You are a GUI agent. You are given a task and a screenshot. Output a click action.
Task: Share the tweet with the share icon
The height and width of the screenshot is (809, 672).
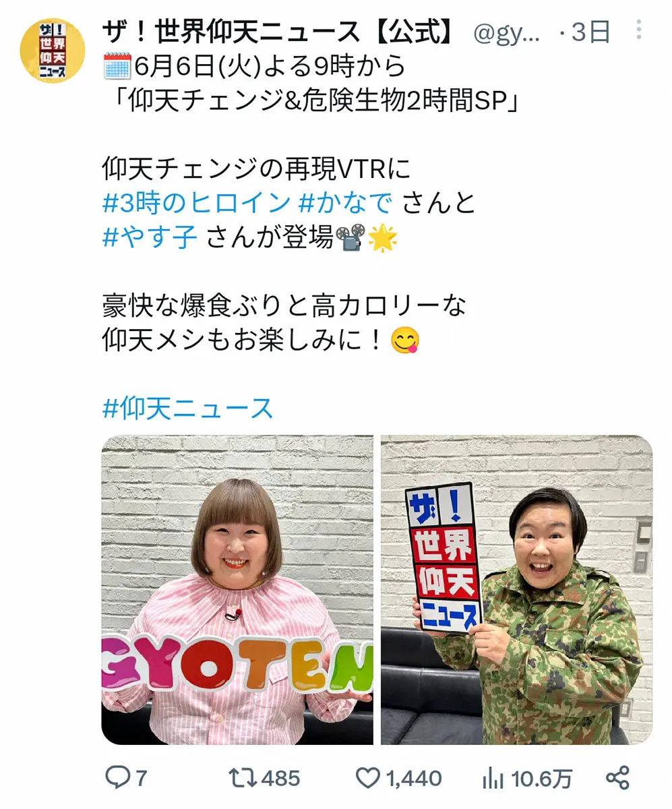[617, 778]
